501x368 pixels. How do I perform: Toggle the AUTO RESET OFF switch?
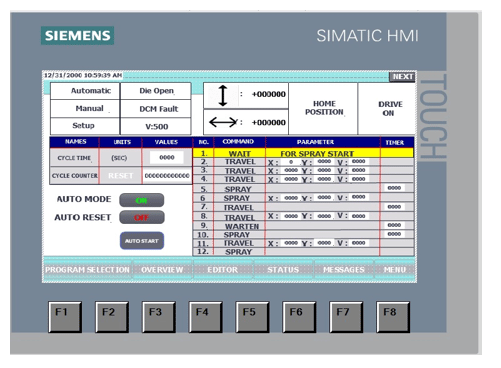tap(142, 217)
